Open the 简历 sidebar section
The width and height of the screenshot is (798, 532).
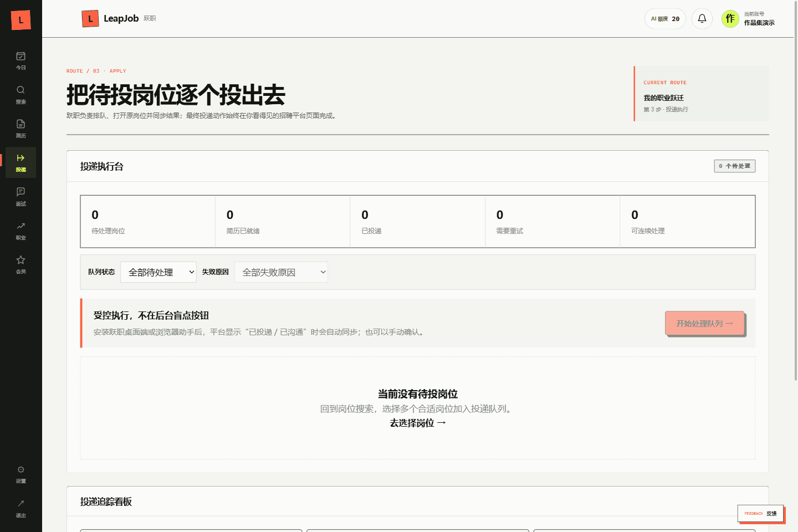pos(21,129)
